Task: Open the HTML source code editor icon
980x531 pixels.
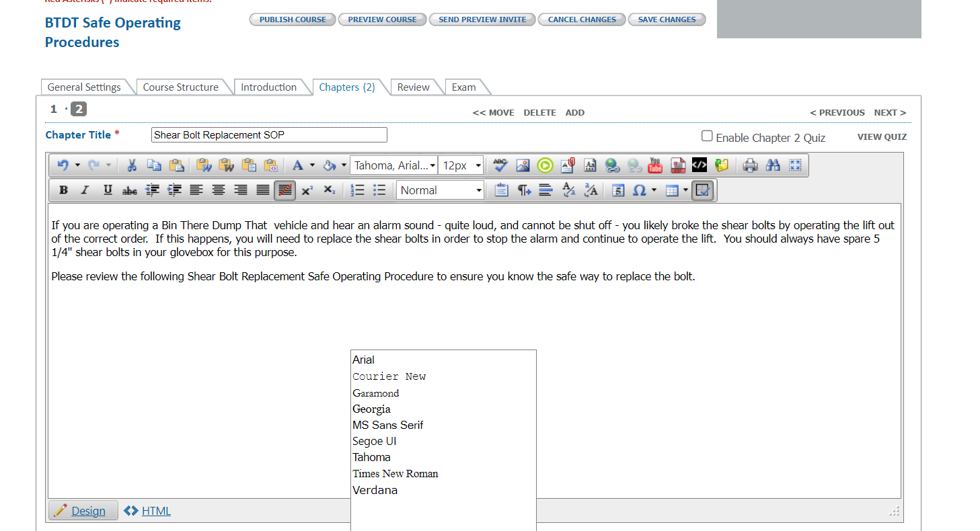Action: [700, 165]
